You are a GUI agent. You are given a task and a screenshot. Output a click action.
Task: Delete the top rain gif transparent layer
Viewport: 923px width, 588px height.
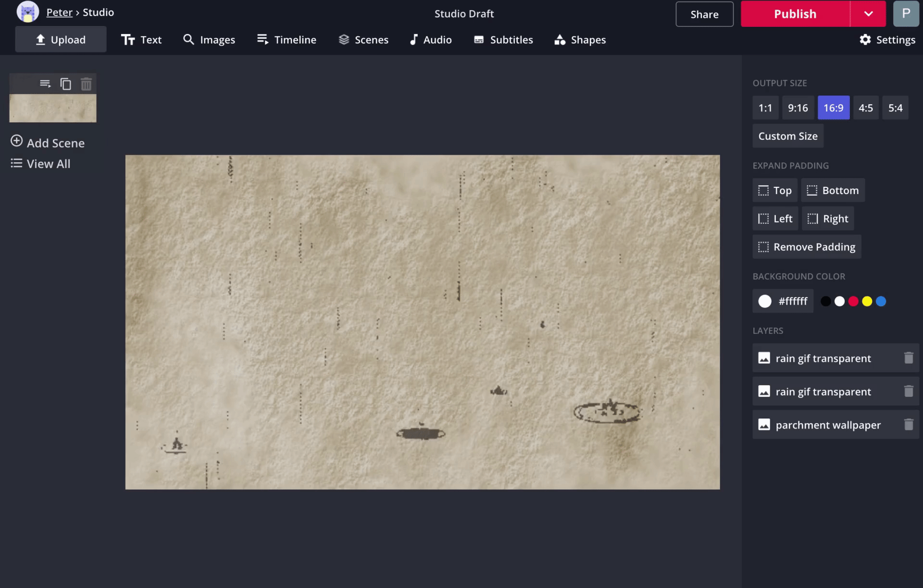tap(908, 358)
